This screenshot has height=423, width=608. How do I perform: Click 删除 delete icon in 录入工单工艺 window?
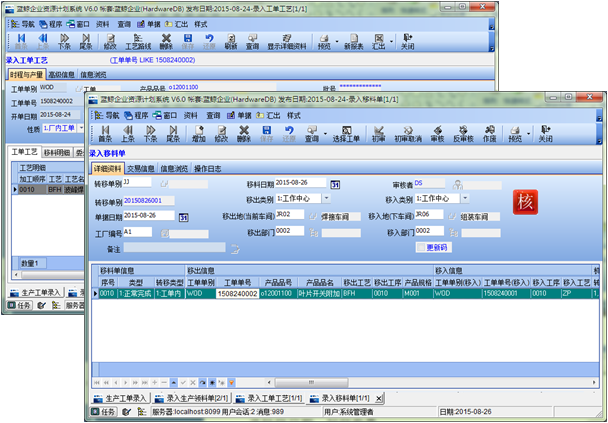[x=166, y=41]
